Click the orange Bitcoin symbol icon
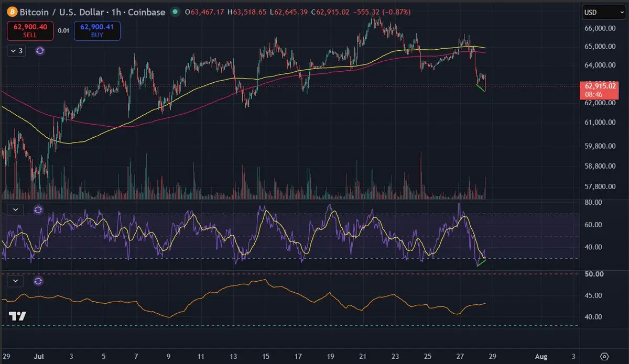Screen dimensions: 629x364 [x=12, y=12]
